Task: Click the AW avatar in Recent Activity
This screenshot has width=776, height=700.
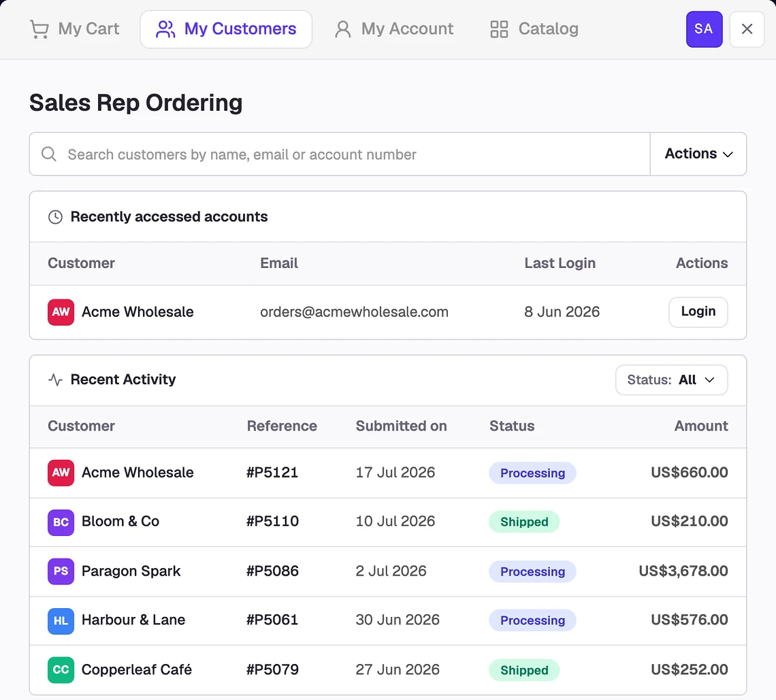Action: pyautogui.click(x=61, y=473)
